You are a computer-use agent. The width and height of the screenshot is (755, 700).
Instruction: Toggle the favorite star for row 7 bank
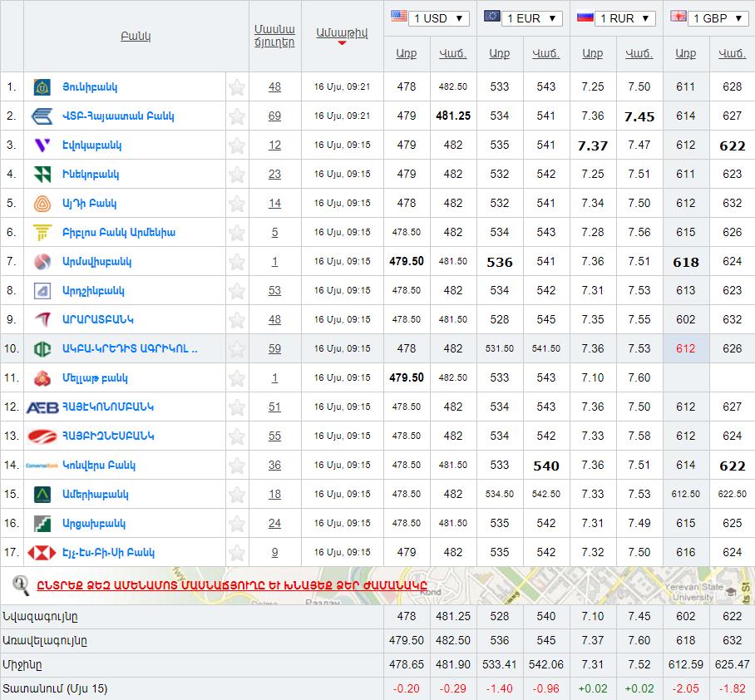[237, 262]
